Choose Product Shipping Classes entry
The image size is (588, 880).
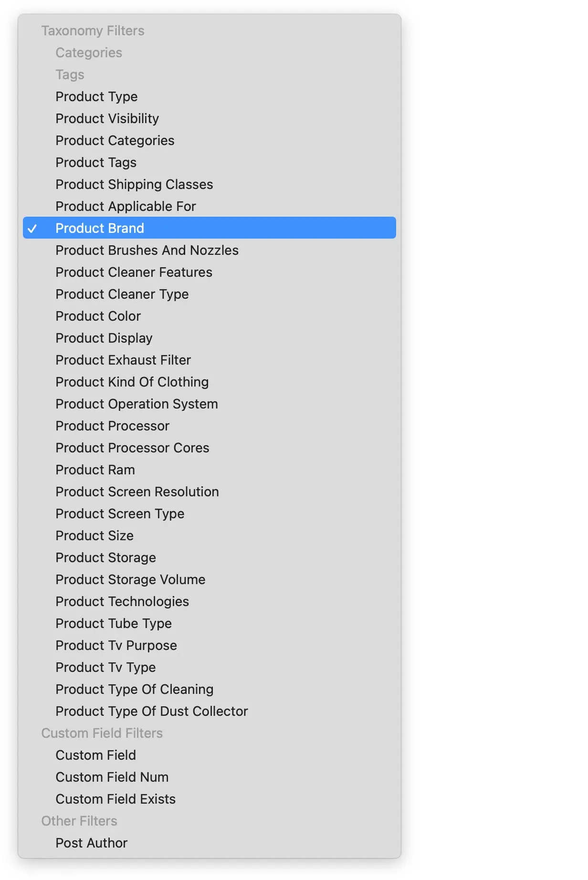[x=134, y=184]
